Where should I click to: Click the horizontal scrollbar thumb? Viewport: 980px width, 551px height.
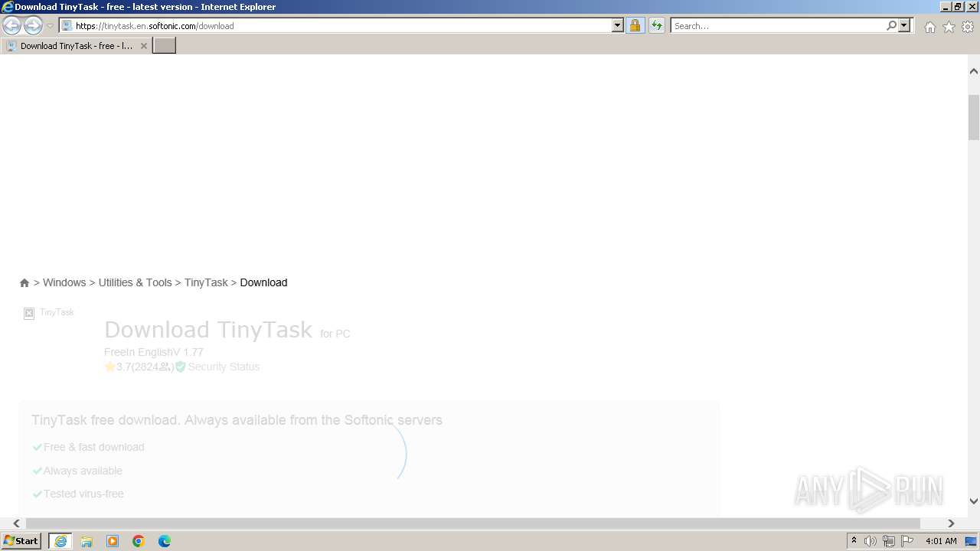472,523
